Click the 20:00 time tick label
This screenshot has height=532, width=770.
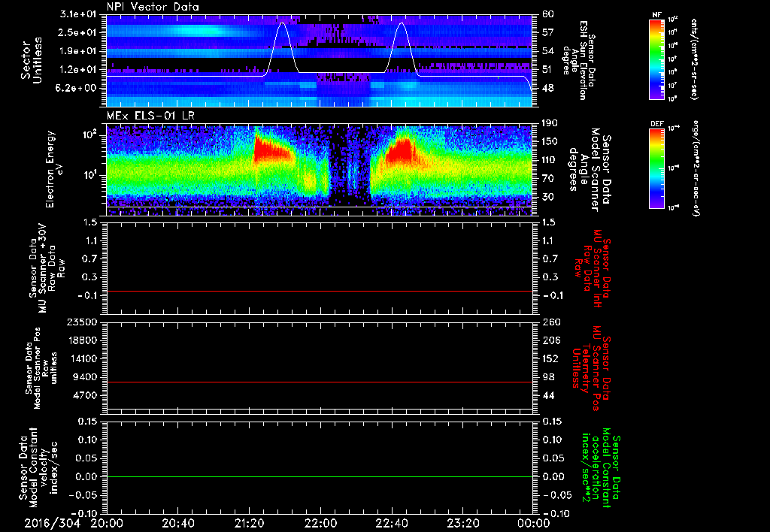(x=107, y=523)
